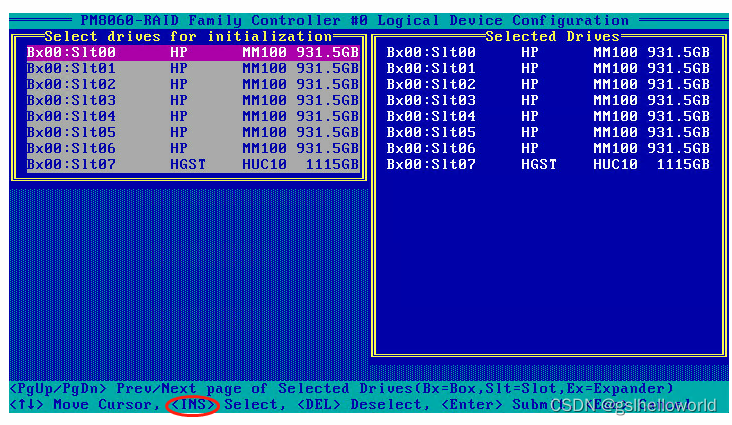This screenshot has height=425, width=732.
Task: Click Bx00:Slt01 in the Selected Drives panel
Action: pyautogui.click(x=548, y=68)
